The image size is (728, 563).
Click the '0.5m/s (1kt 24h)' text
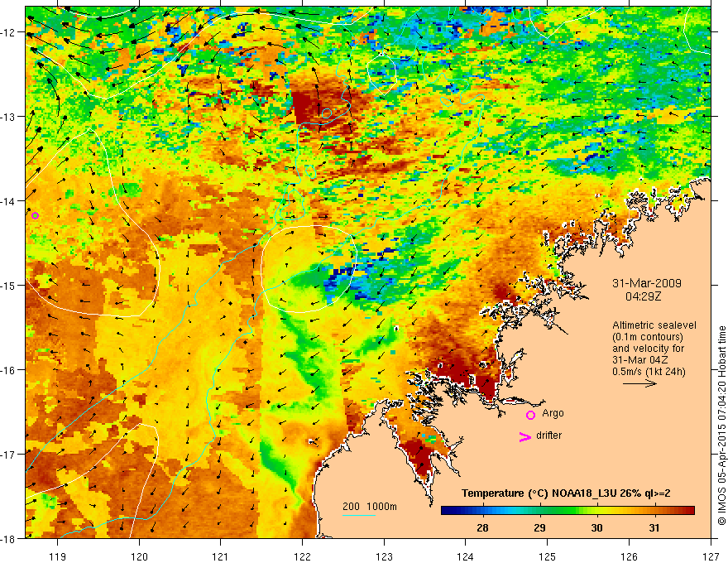(649, 372)
